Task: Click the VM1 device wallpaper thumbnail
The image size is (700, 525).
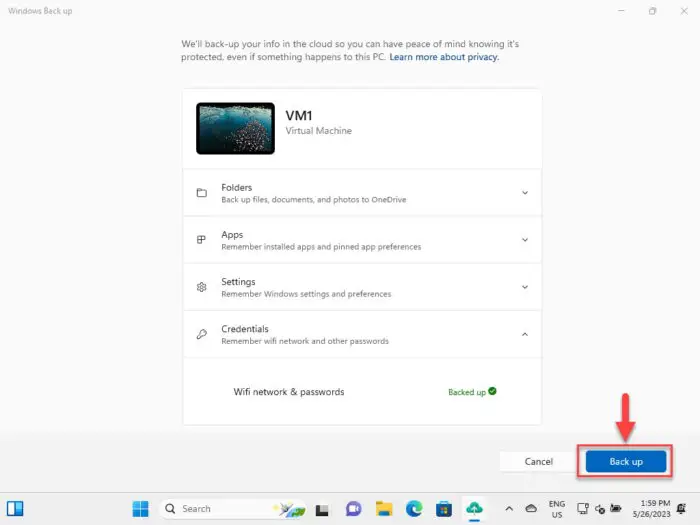Action: [235, 129]
